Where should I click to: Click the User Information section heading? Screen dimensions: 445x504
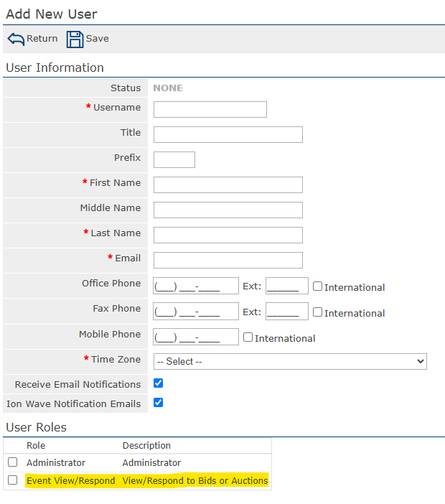point(55,67)
